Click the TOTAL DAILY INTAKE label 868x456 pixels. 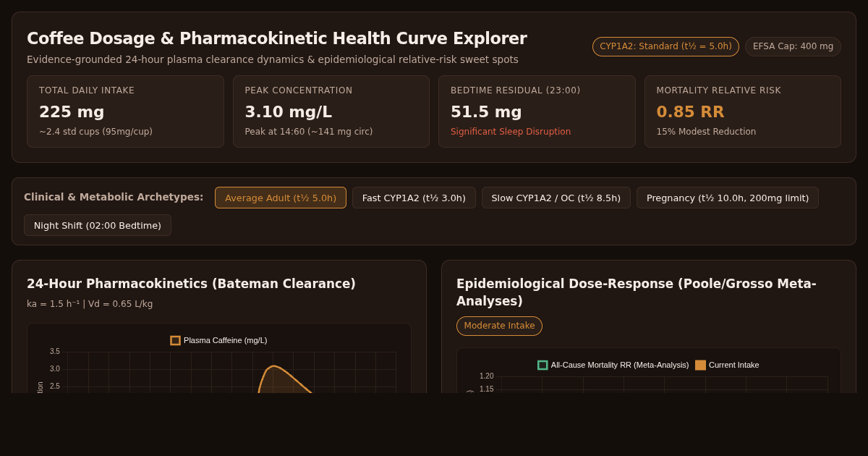[x=87, y=90]
